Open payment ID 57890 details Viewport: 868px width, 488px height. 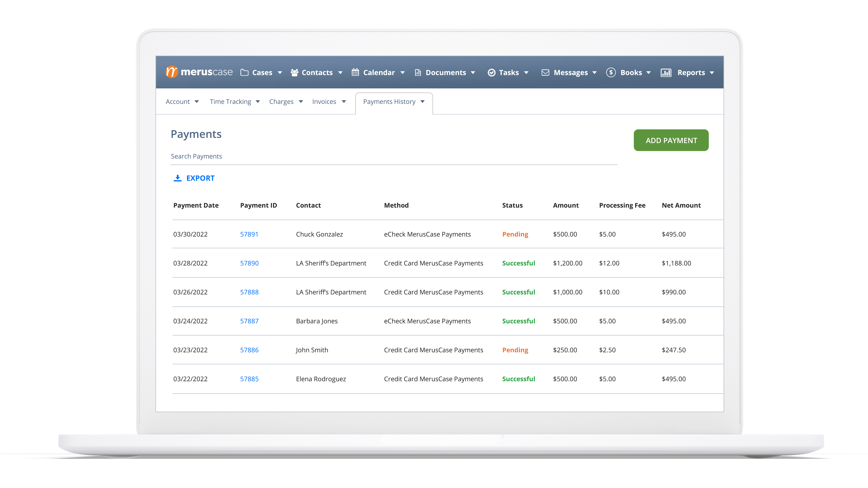(250, 263)
